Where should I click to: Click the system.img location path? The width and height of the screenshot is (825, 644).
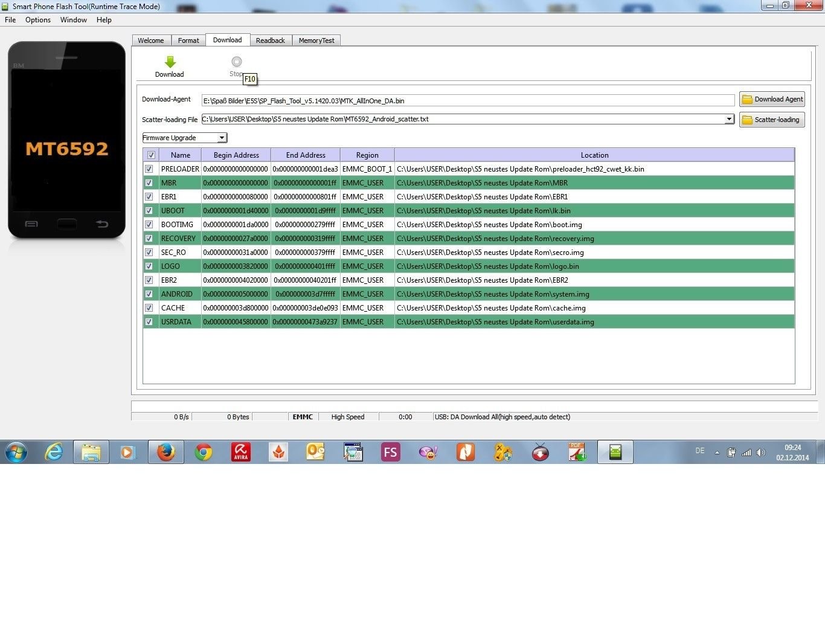pyautogui.click(x=493, y=294)
